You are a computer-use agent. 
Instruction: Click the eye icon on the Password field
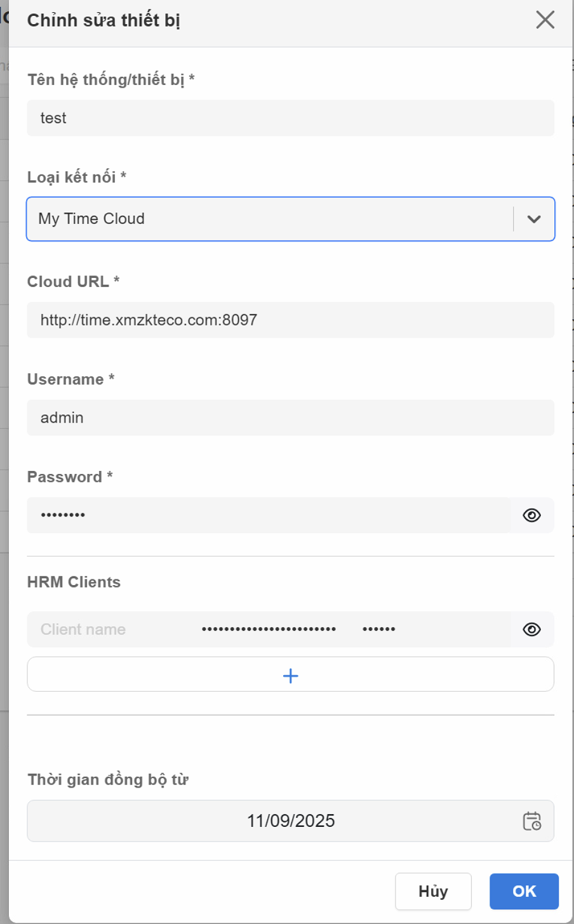pyautogui.click(x=532, y=515)
